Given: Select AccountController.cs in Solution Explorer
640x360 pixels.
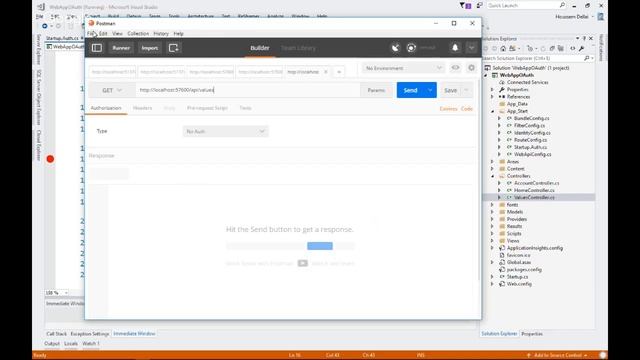Looking at the screenshot, I should coord(536,183).
